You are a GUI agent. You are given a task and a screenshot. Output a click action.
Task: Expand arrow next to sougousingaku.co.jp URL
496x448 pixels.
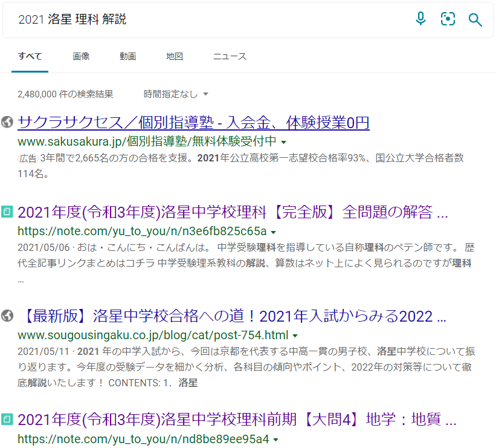(295, 336)
